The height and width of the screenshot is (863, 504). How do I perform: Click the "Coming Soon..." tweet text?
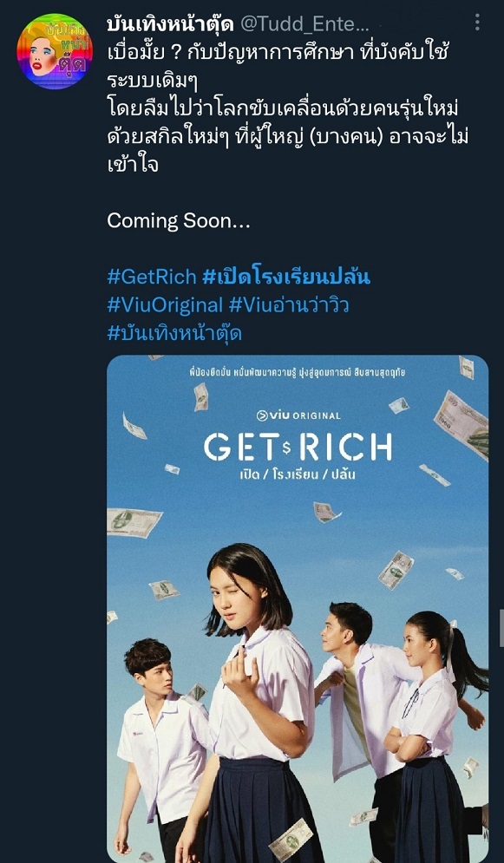(x=179, y=220)
